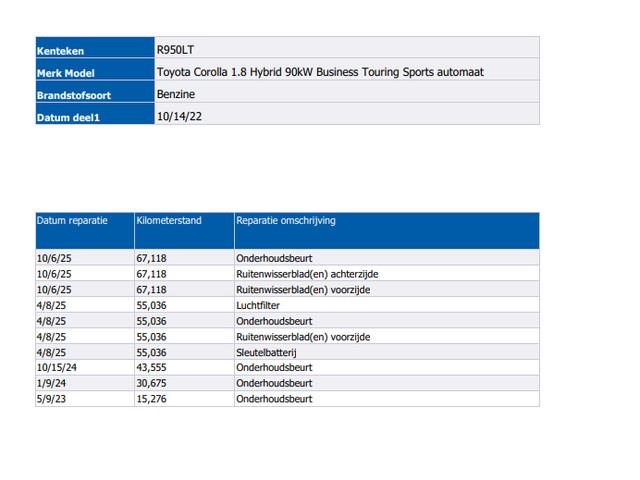The image size is (640, 480).
Task: Click the date 10/15/24
Action: click(x=57, y=367)
